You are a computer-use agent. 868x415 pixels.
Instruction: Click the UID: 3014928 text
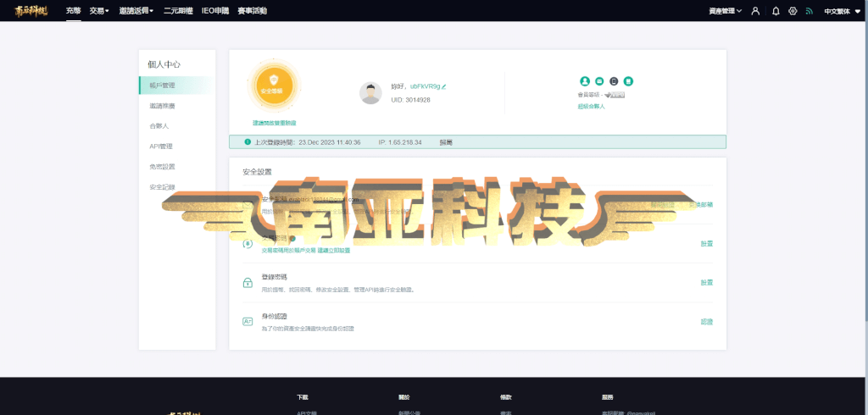pyautogui.click(x=410, y=100)
